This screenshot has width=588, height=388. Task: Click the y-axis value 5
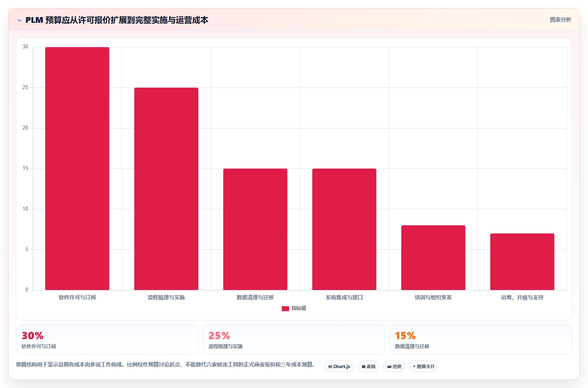point(27,249)
